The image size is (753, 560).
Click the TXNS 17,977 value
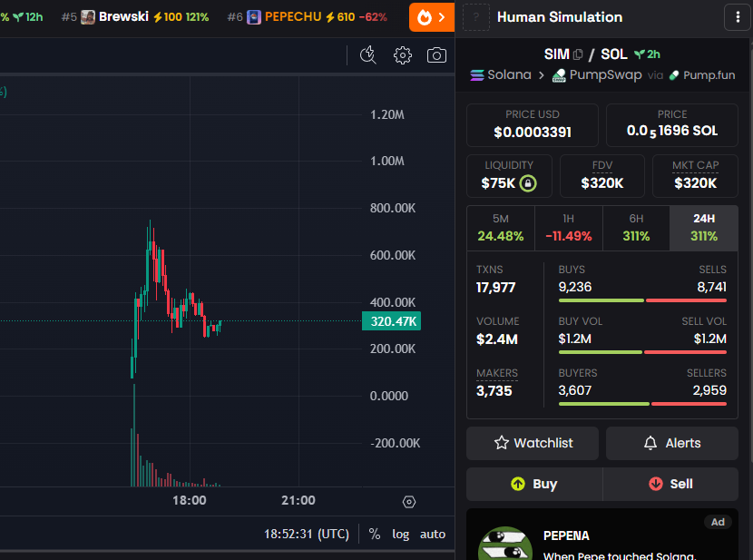pyautogui.click(x=495, y=287)
